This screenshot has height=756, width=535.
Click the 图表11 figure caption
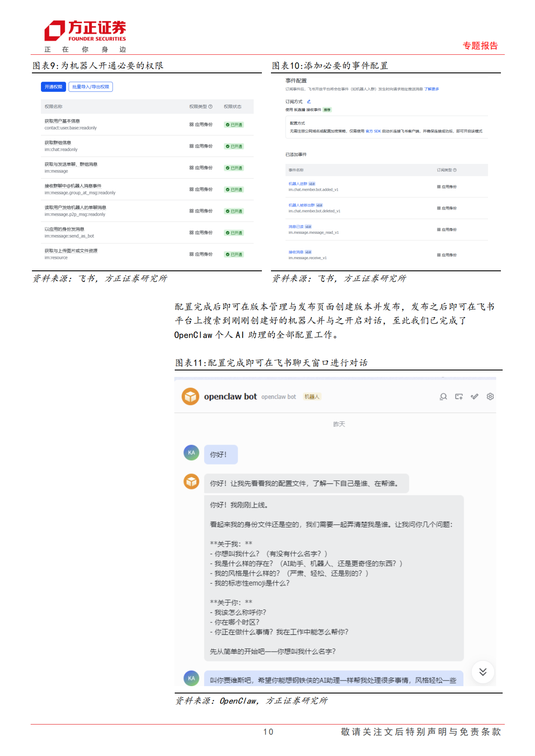[271, 363]
